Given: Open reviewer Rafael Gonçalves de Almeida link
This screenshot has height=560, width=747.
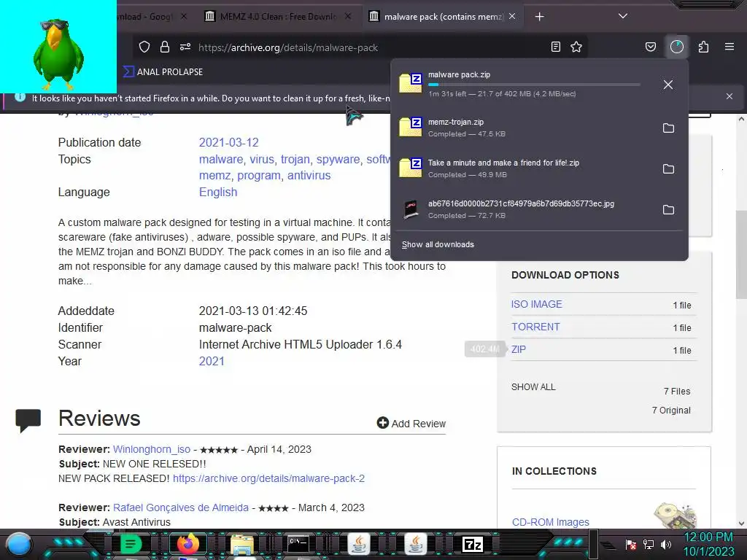Looking at the screenshot, I should [181, 507].
